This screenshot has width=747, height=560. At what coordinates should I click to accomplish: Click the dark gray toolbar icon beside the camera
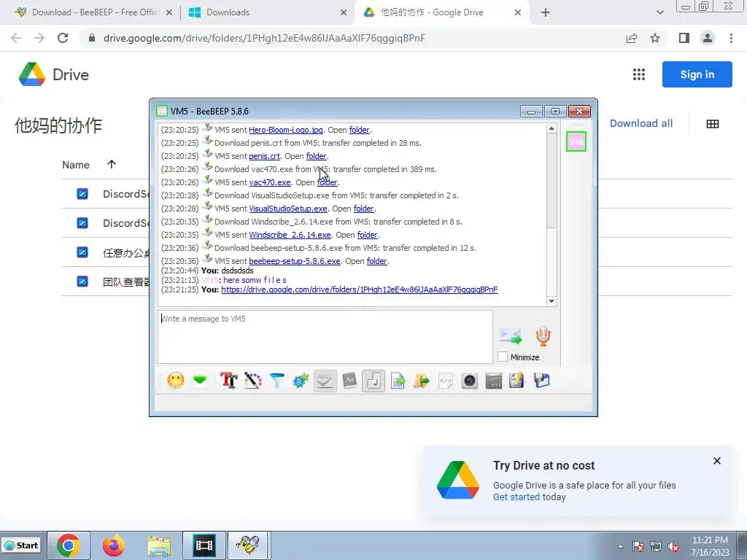(x=494, y=381)
